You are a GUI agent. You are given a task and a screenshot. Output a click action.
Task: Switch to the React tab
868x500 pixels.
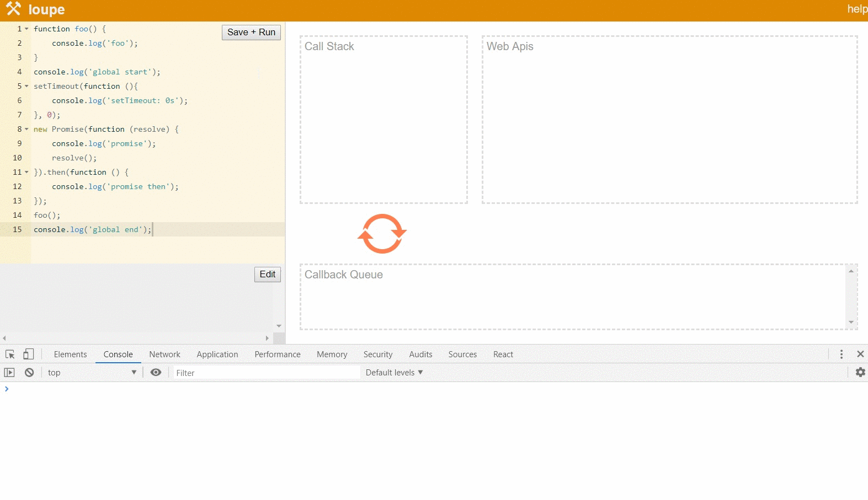pyautogui.click(x=503, y=354)
